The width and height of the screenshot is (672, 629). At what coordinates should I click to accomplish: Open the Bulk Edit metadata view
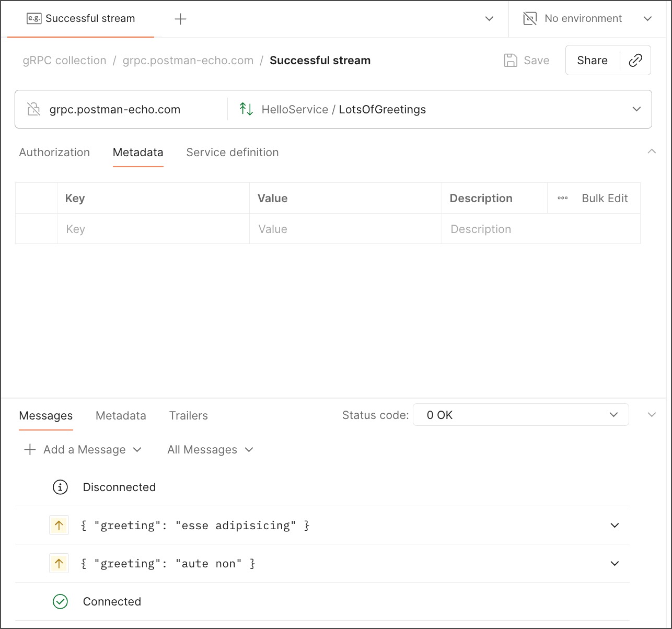604,198
